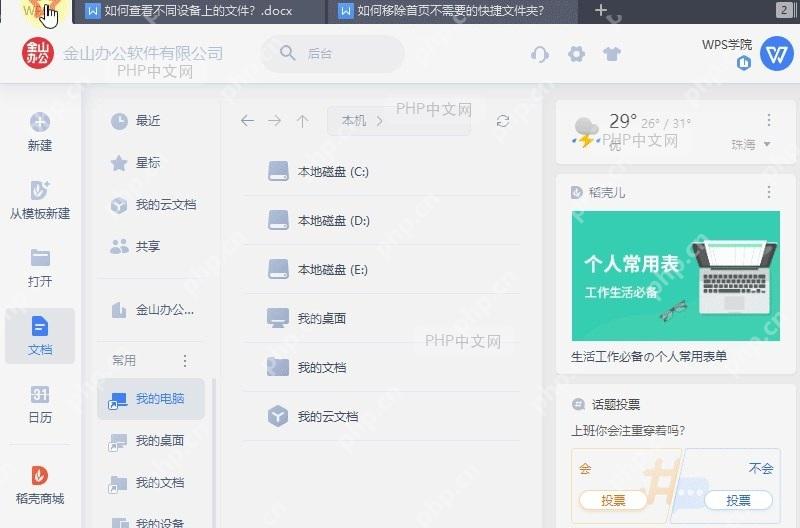Open 常用 section more options menu
This screenshot has height=528, width=800.
(x=185, y=361)
